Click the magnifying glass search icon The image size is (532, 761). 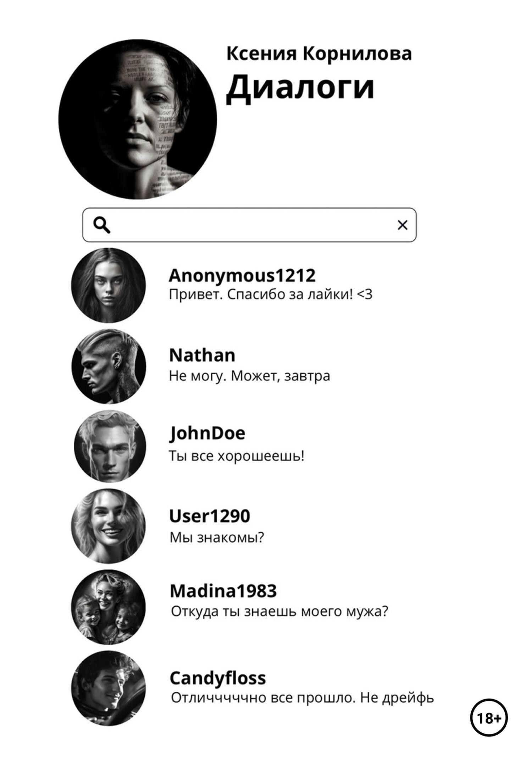[x=102, y=225]
